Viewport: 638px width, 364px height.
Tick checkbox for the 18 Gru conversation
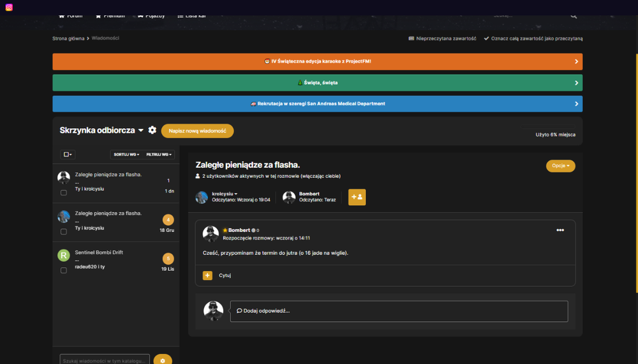tap(64, 232)
